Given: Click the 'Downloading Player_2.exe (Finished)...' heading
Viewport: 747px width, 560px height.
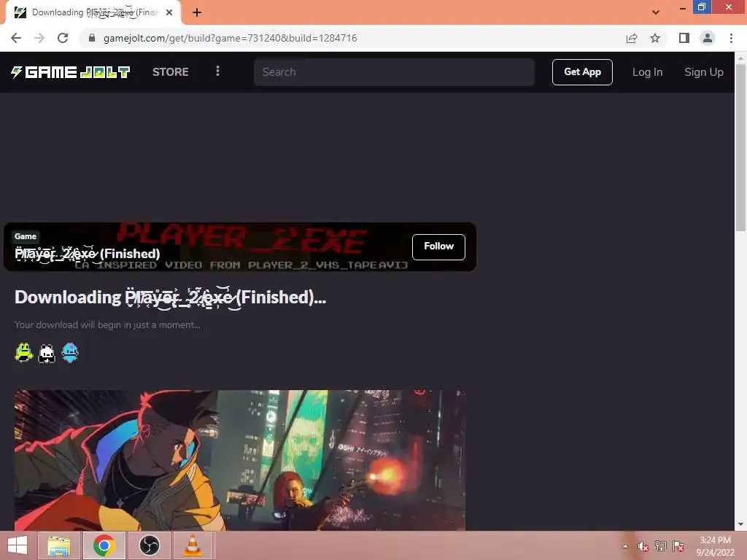Looking at the screenshot, I should pyautogui.click(x=170, y=297).
